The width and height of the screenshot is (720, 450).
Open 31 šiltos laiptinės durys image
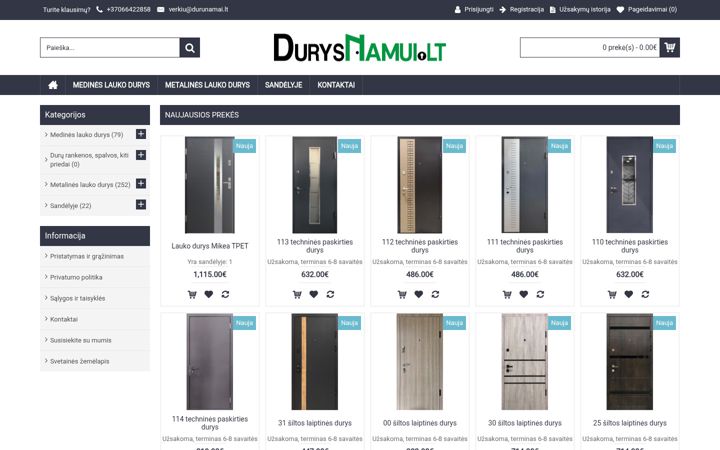click(315, 362)
